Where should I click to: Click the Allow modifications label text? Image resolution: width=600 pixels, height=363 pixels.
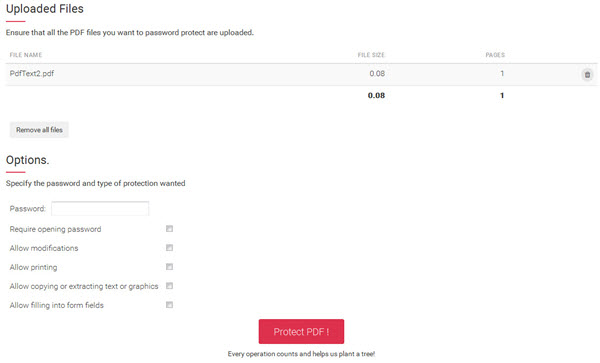(44, 248)
